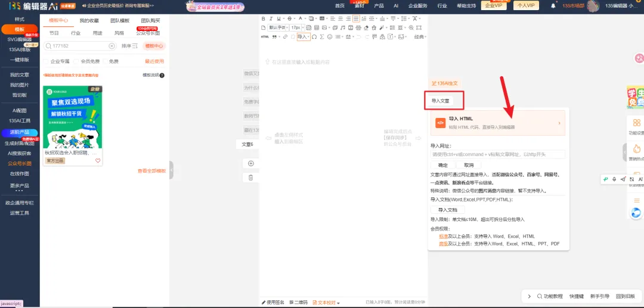Click 确定 to confirm URL import
The height and width of the screenshot is (308, 644).
(x=443, y=165)
